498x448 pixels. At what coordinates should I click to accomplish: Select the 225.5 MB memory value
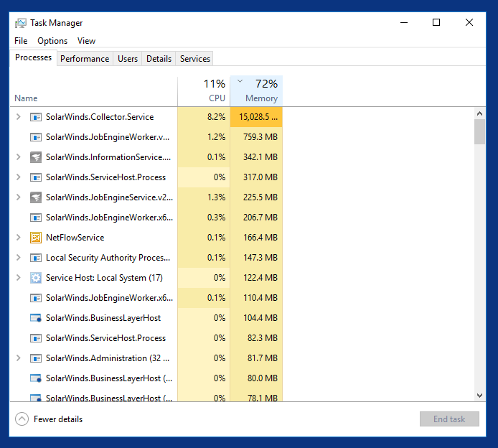pos(260,197)
